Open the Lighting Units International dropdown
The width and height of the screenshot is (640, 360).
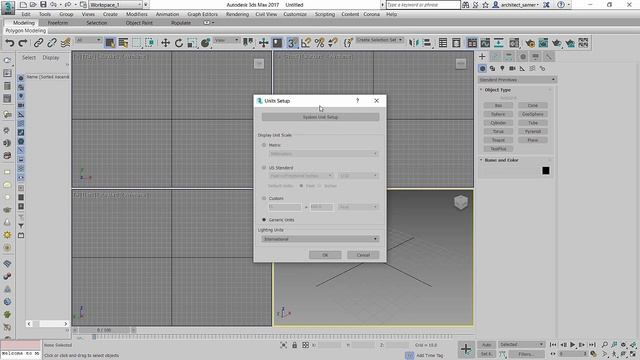pyautogui.click(x=320, y=239)
